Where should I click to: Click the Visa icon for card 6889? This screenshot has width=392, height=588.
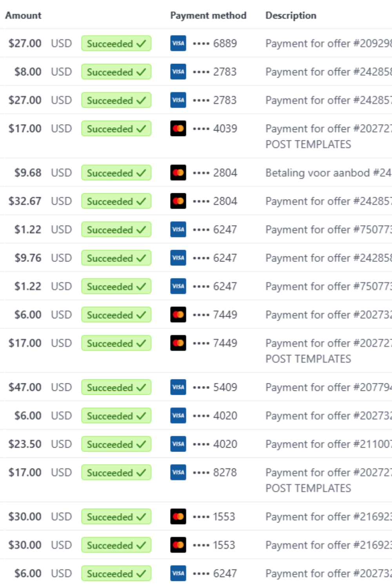(178, 44)
